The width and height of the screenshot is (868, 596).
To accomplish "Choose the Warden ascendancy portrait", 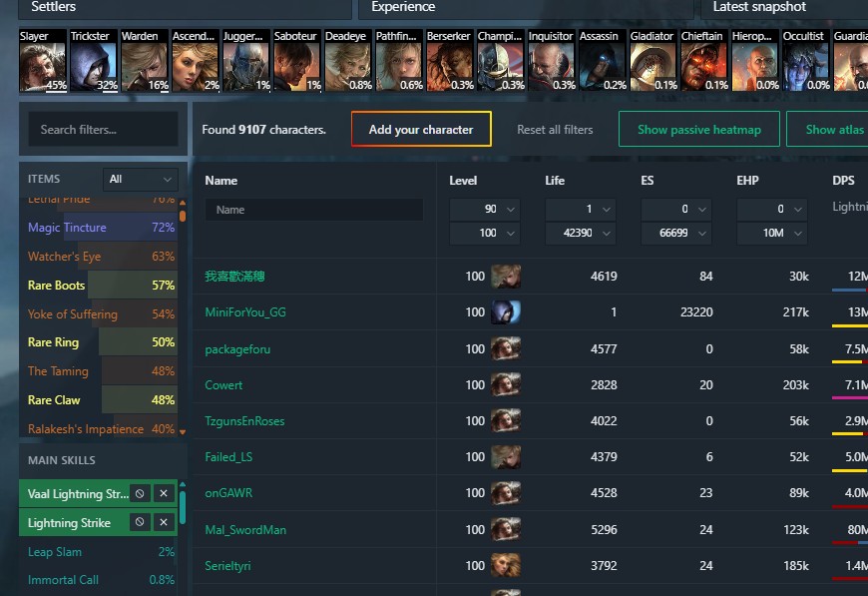I will pyautogui.click(x=145, y=60).
